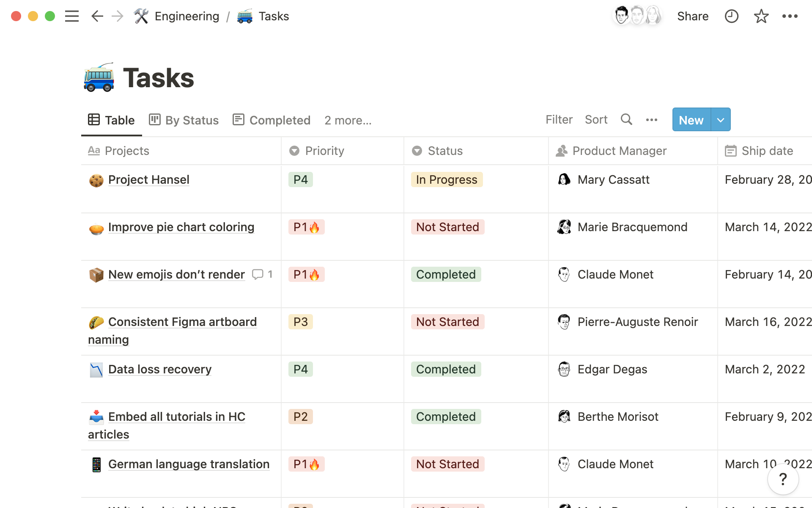The image size is (812, 508).
Task: Select the Table tab view
Action: (x=111, y=120)
